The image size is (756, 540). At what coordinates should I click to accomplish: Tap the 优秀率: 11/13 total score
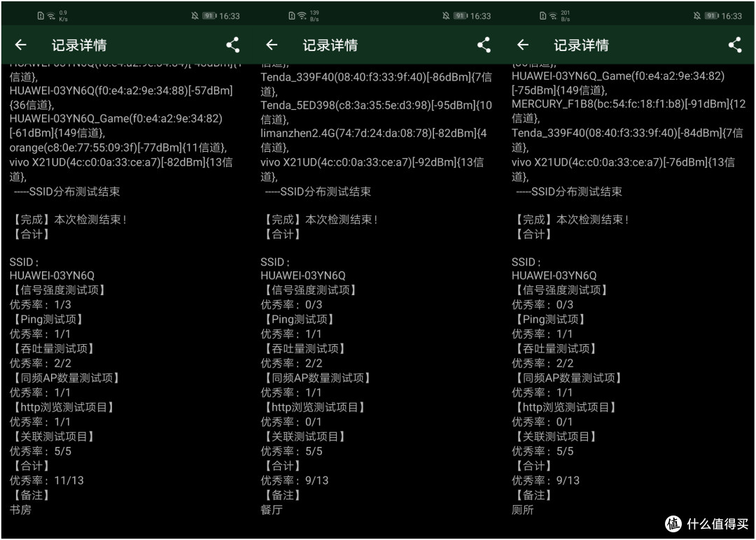[x=47, y=481]
